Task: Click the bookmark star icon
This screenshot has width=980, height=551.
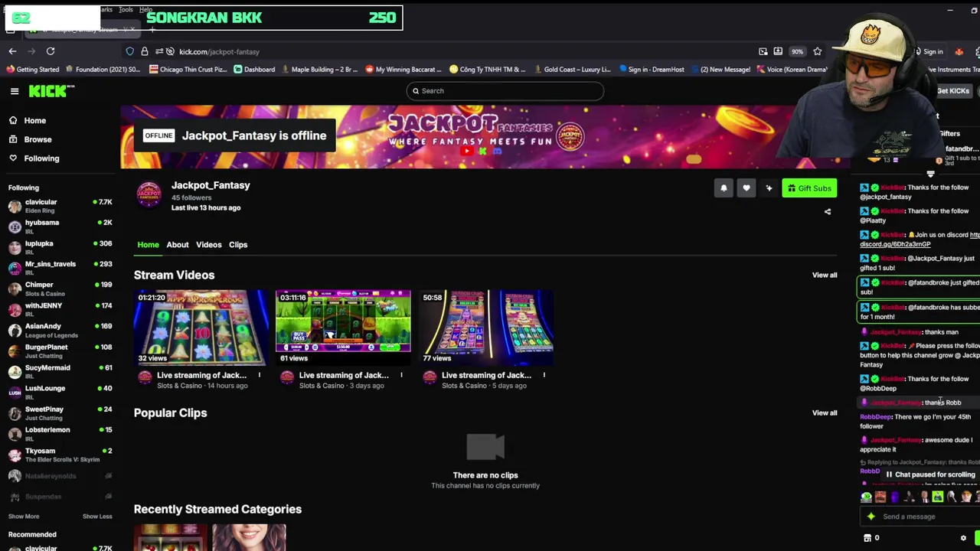Action: 818,51
